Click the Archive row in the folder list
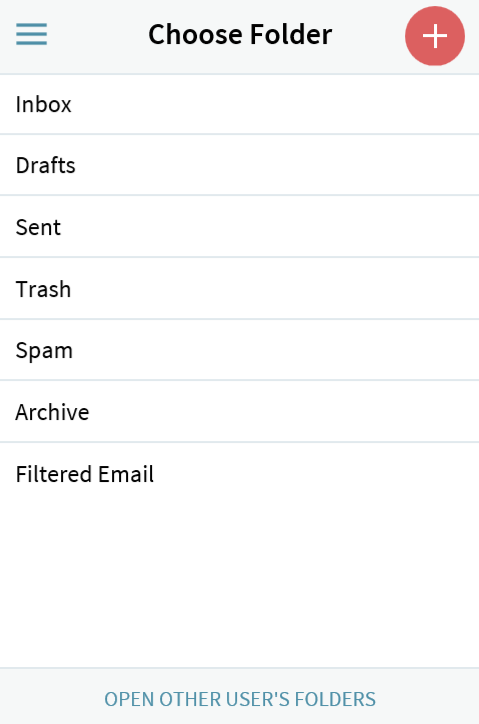479x724 pixels. point(239,412)
